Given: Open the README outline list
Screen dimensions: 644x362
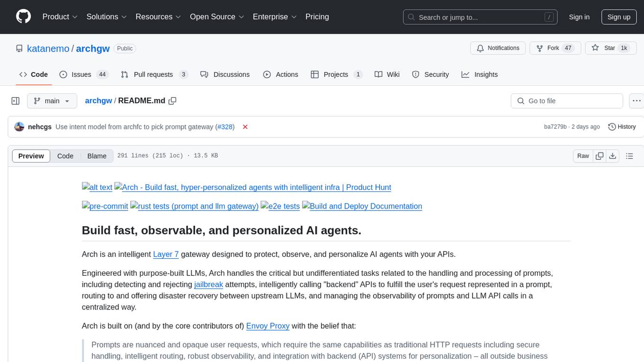Looking at the screenshot, I should (629, 156).
